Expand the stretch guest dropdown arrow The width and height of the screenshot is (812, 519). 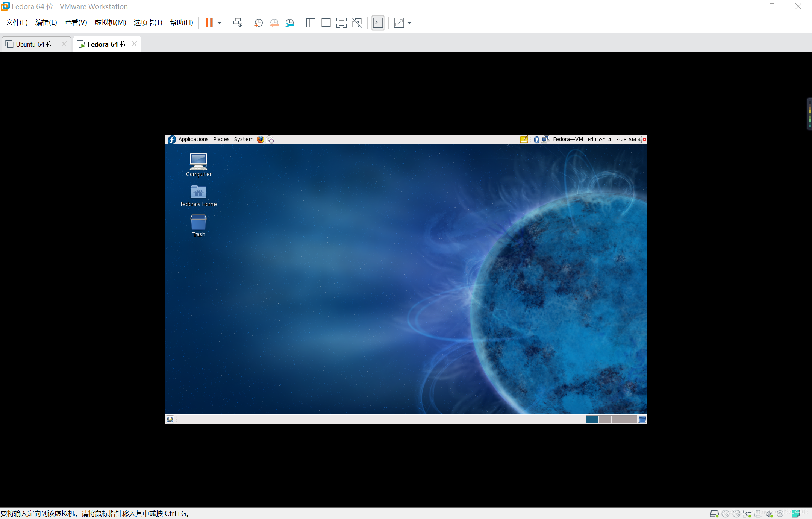pyautogui.click(x=409, y=23)
